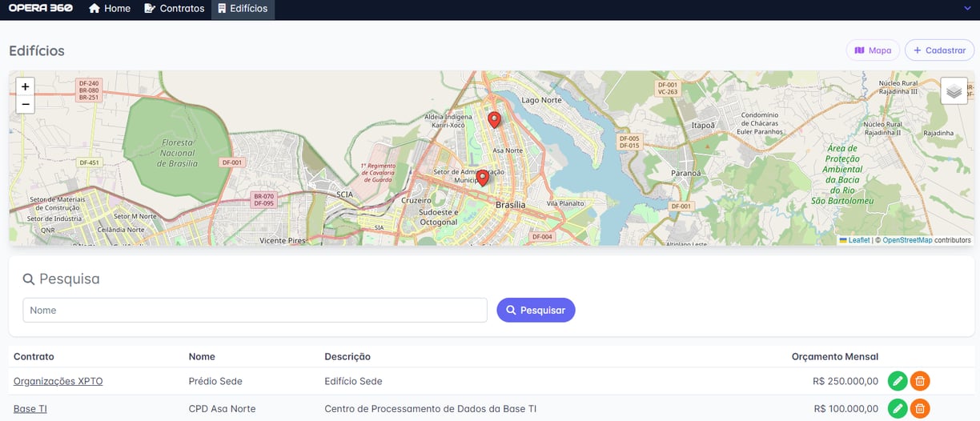
Task: Focus the Nome search field
Action: 255,310
